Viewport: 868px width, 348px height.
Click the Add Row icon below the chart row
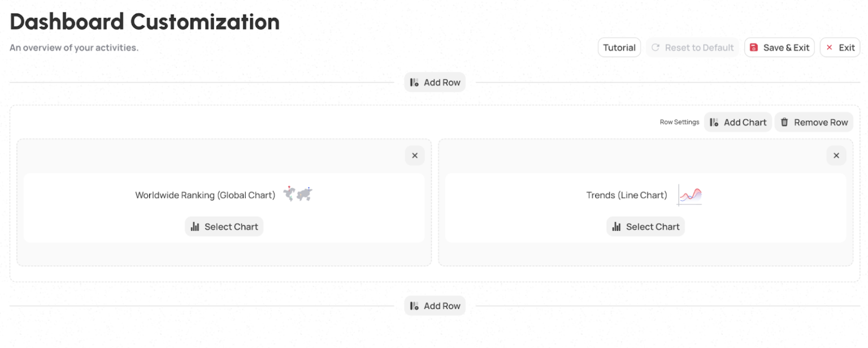(x=415, y=306)
